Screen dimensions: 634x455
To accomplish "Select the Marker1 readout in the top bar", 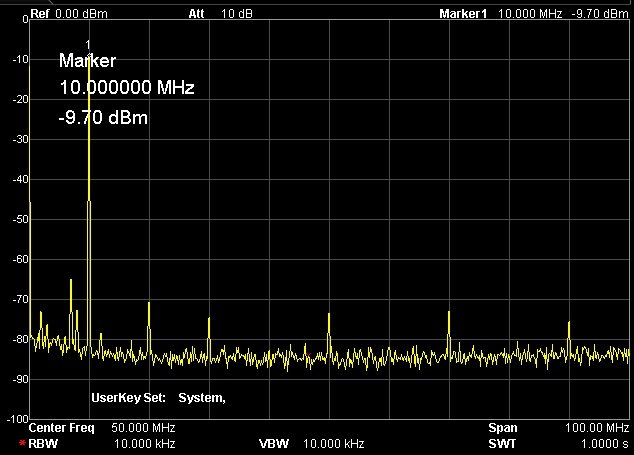I will pos(534,15).
